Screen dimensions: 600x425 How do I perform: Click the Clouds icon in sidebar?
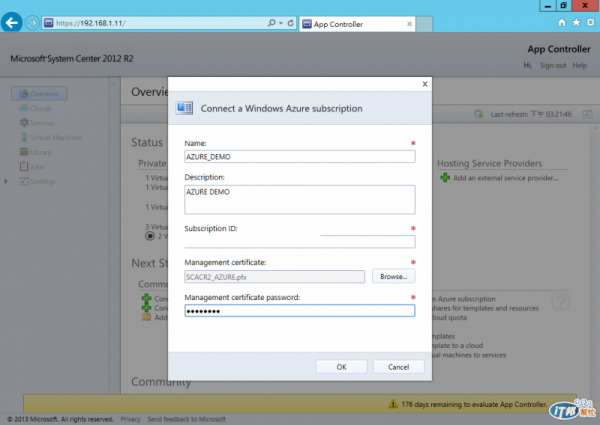point(24,108)
